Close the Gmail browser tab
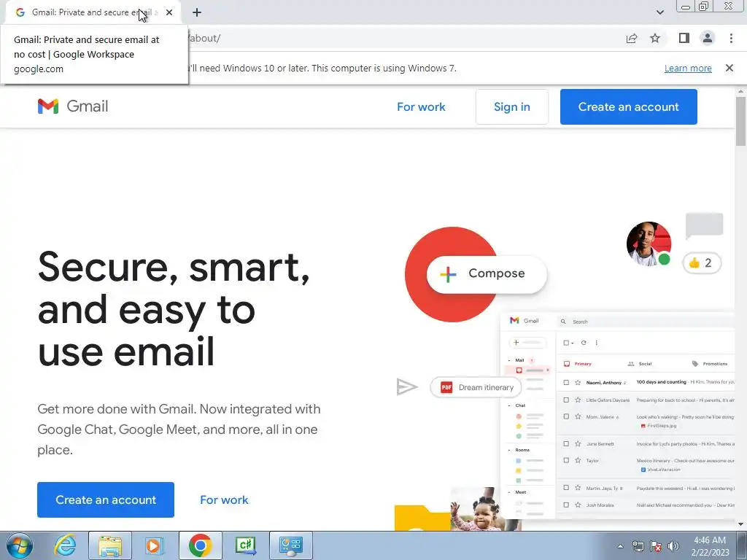Image resolution: width=747 pixels, height=560 pixels. coord(169,12)
